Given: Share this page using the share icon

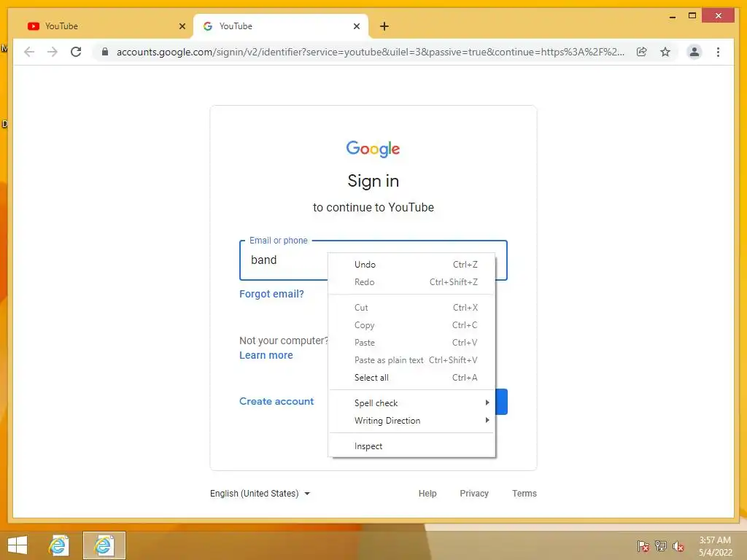Looking at the screenshot, I should (x=642, y=52).
